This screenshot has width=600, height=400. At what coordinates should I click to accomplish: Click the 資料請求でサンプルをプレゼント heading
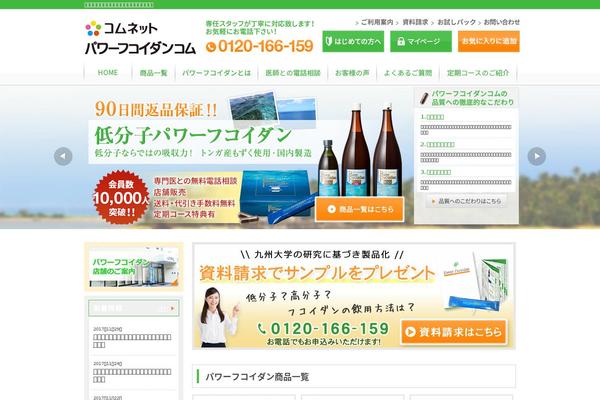(x=317, y=273)
